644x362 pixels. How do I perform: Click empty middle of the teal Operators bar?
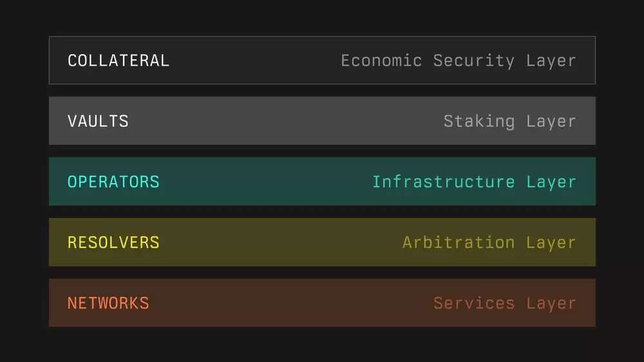pos(264,182)
